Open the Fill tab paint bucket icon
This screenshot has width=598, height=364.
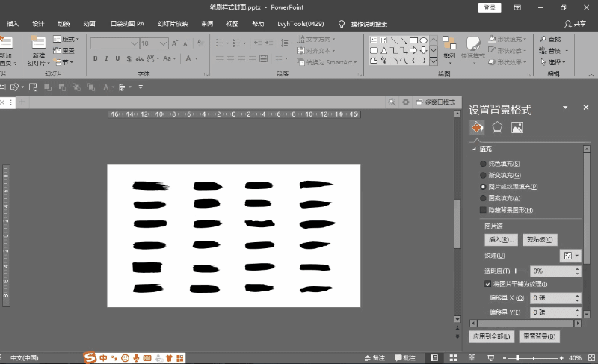(x=477, y=127)
